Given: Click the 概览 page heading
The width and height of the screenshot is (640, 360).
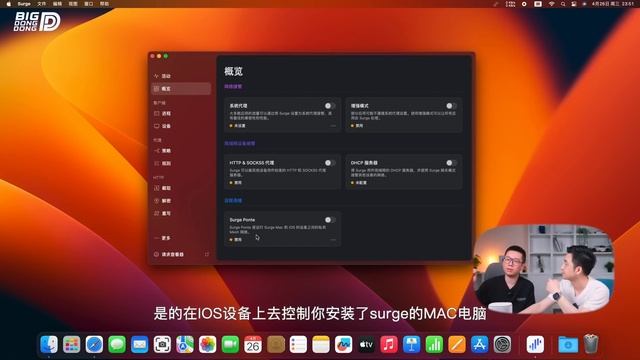Looking at the screenshot, I should click(233, 71).
